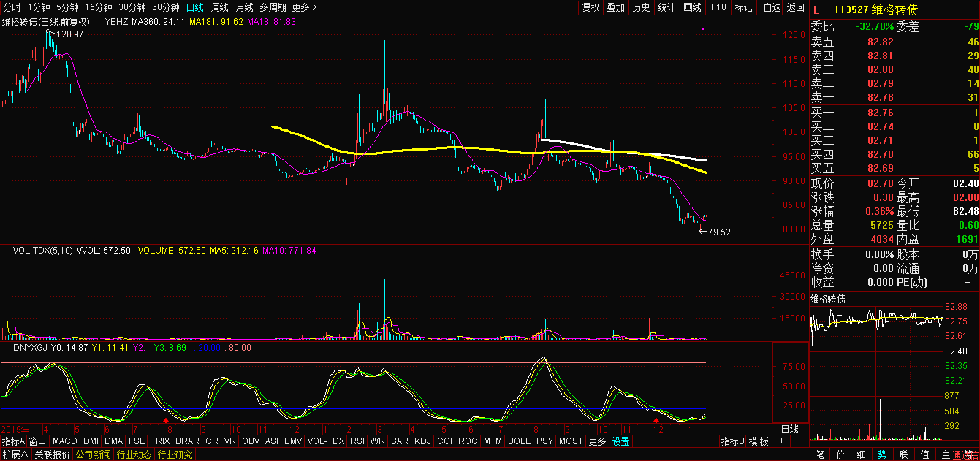Apply the ROC indicator
Viewport: 980px width, 461px height.
(x=468, y=441)
